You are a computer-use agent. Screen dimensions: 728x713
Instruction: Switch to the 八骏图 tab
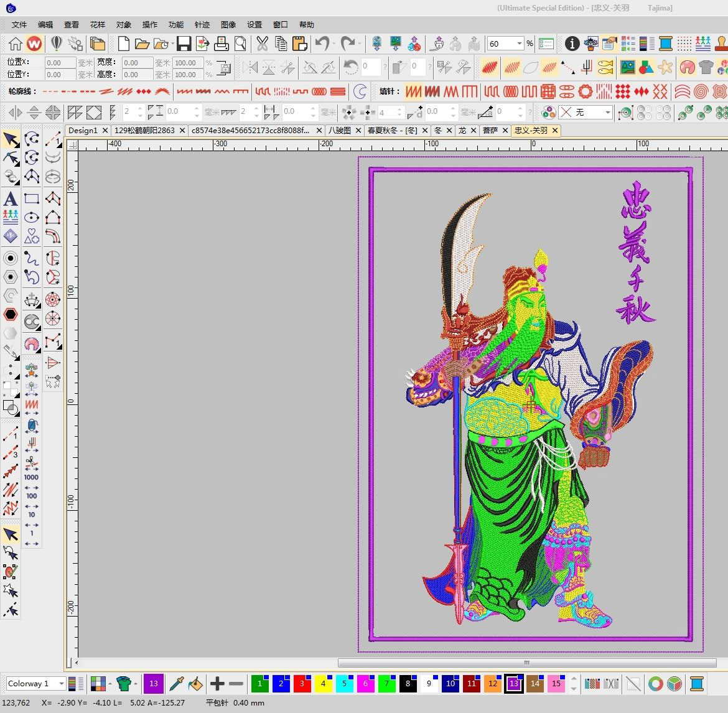tap(339, 131)
